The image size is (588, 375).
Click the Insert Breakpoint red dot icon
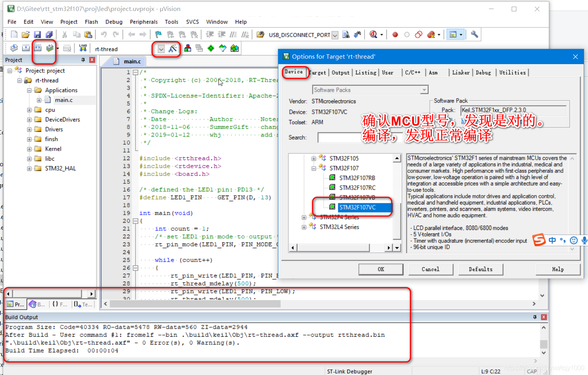tap(395, 34)
